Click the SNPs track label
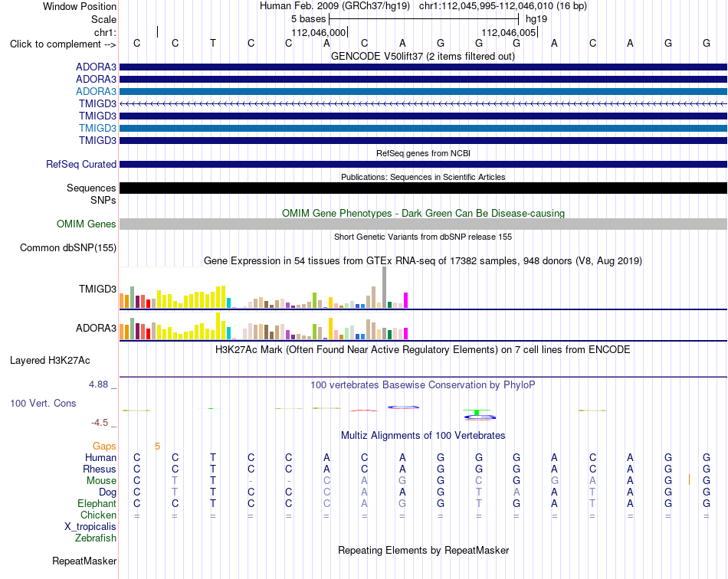The image size is (728, 579). pos(103,200)
